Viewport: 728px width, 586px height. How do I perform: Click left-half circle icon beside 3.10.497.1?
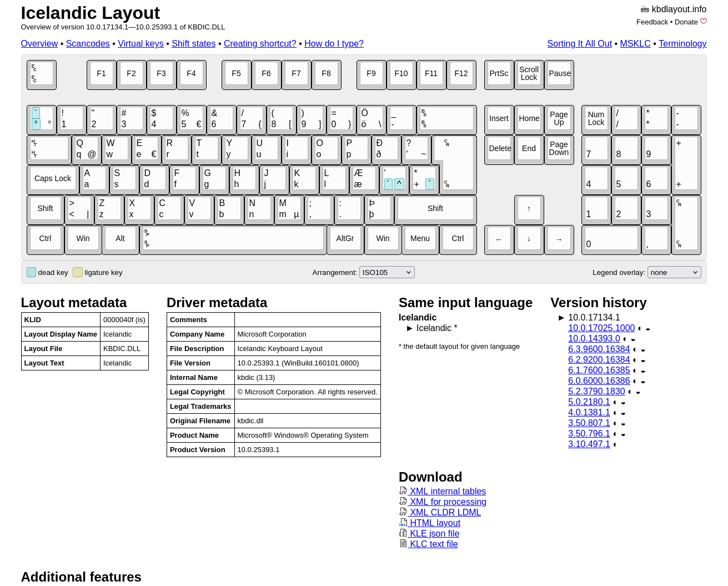615,445
